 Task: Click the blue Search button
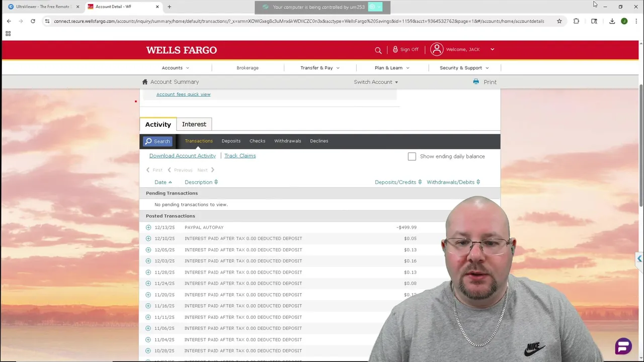[x=157, y=141]
